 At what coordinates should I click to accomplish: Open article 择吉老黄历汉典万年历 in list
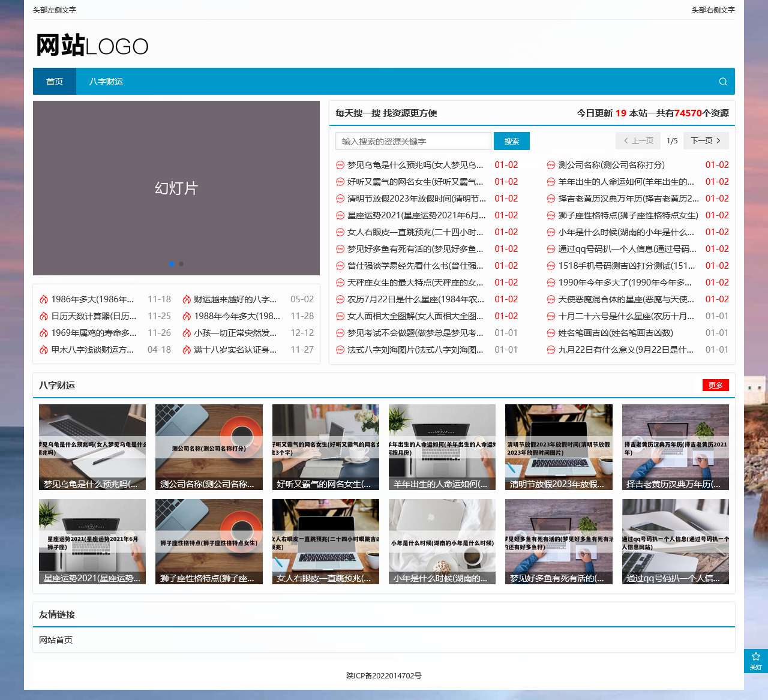click(629, 199)
